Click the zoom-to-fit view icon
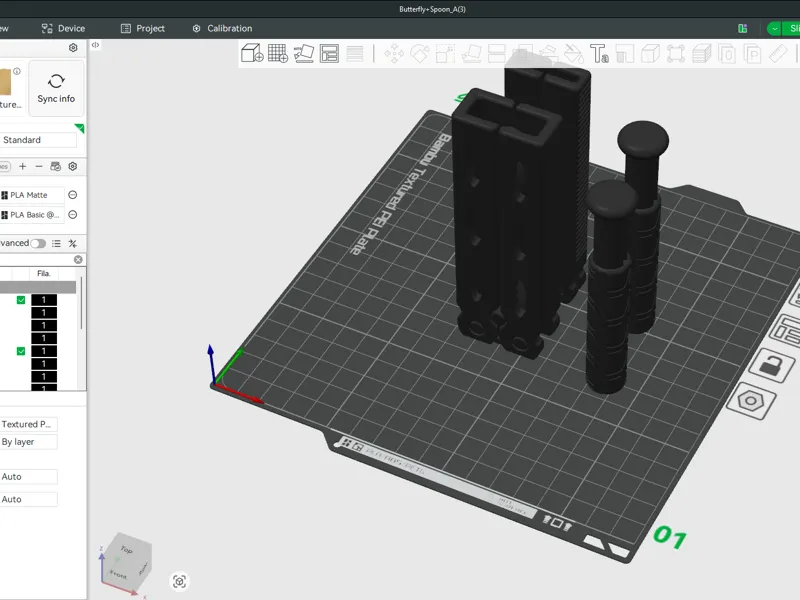800x600 pixels. click(x=179, y=581)
